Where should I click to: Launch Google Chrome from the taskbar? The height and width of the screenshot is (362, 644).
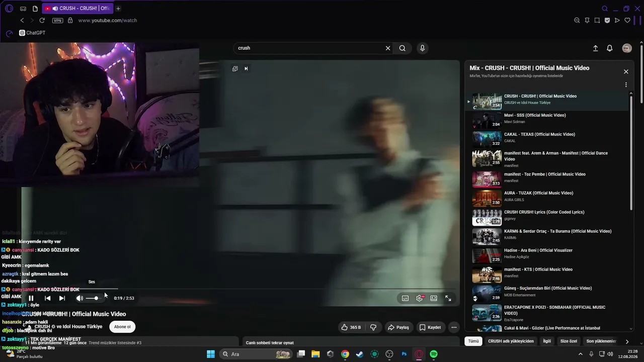point(345,354)
